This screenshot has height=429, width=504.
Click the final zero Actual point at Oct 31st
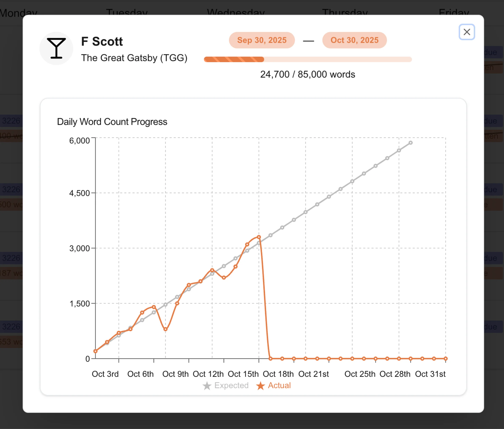coord(446,358)
